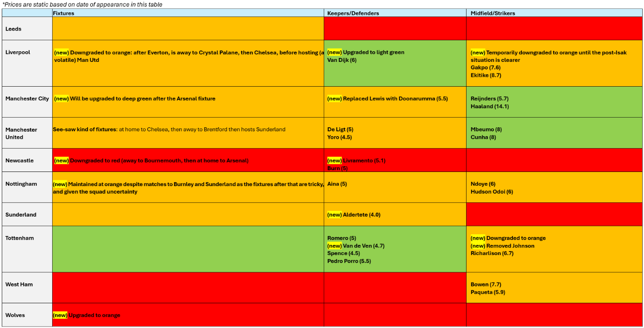The height and width of the screenshot is (328, 644).
Task: Select the cell listing Romero and Pedro Porro
Action: pos(395,249)
